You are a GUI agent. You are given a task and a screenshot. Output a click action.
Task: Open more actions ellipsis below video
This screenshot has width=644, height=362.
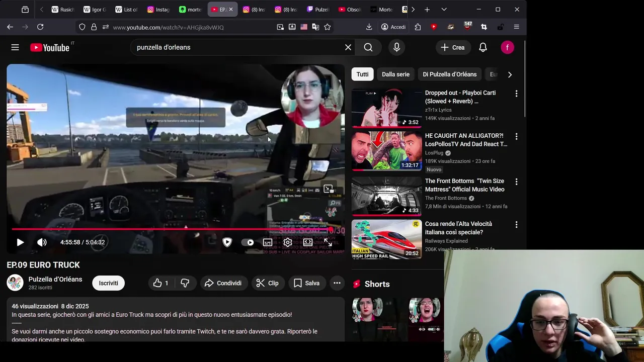click(x=337, y=283)
